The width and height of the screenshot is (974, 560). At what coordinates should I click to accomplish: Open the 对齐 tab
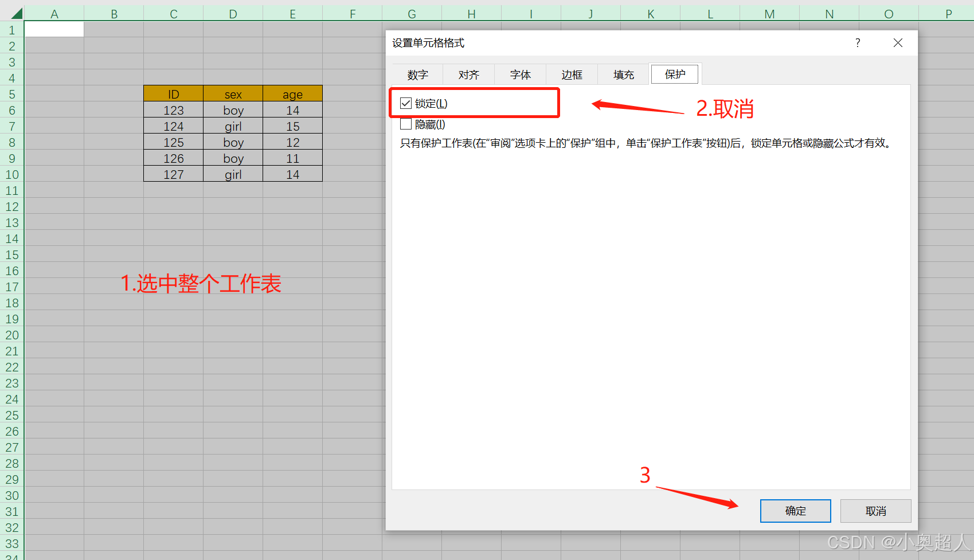pyautogui.click(x=469, y=75)
